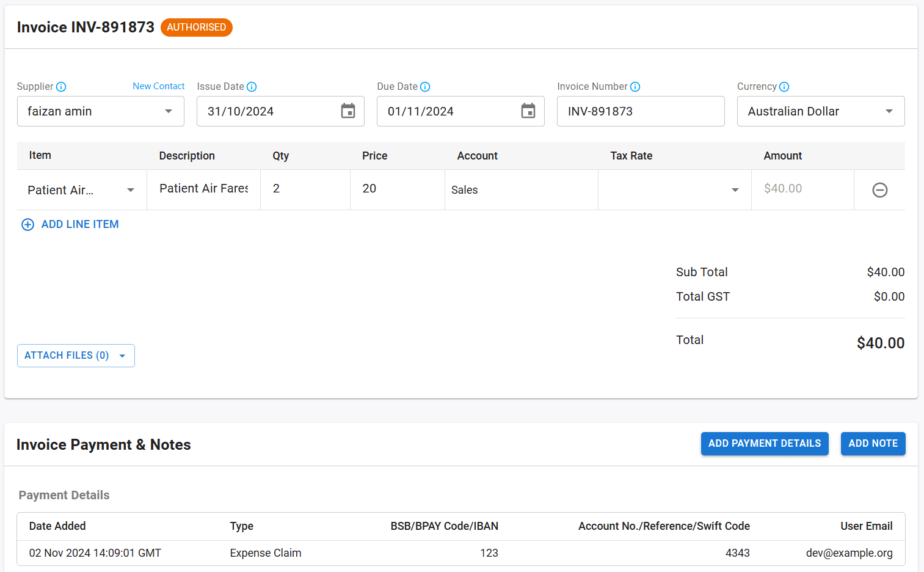Open the Due Date calendar picker

point(528,111)
